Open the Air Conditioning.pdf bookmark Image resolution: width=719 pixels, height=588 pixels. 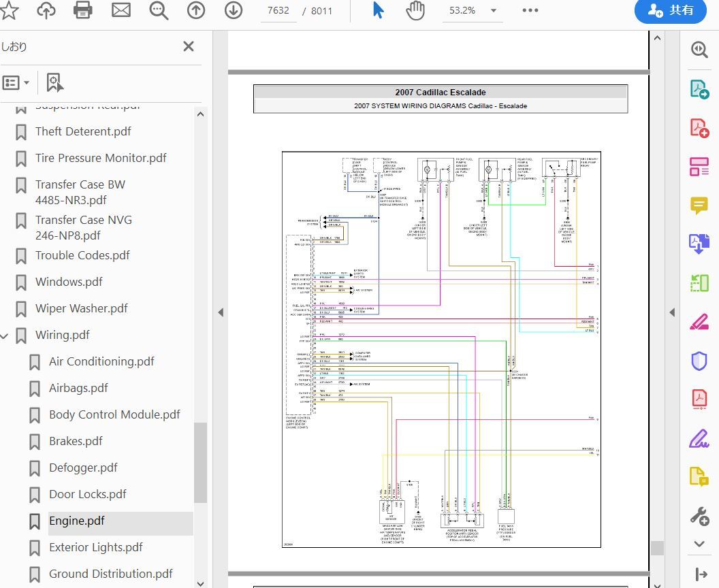101,361
